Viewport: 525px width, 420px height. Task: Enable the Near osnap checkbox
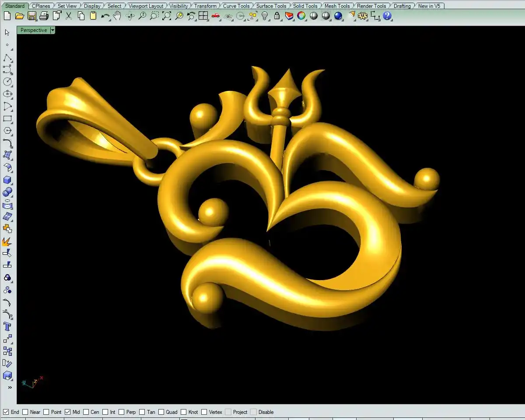tap(25, 412)
